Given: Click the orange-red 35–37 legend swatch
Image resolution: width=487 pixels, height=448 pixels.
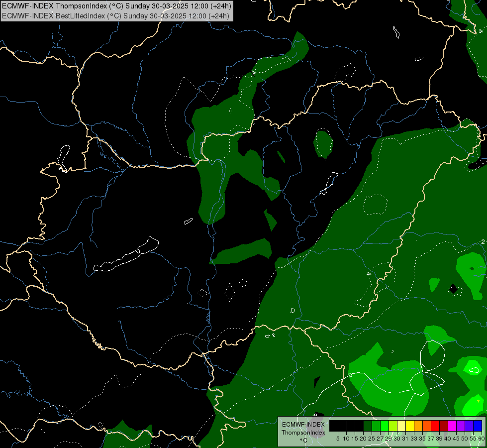Looking at the screenshot, I should click(x=427, y=426).
